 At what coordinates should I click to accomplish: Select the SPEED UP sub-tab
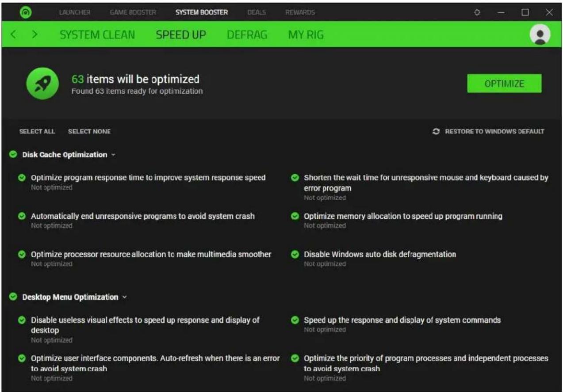(181, 34)
